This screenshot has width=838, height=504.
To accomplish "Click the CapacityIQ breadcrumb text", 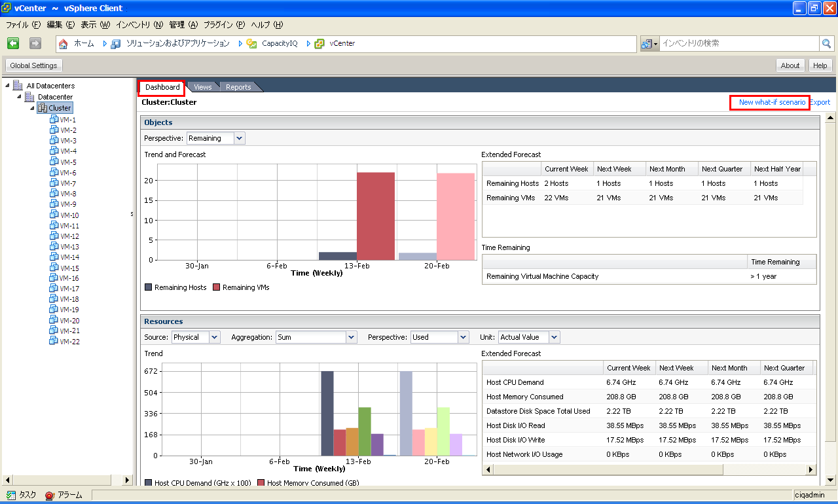I will tap(280, 44).
